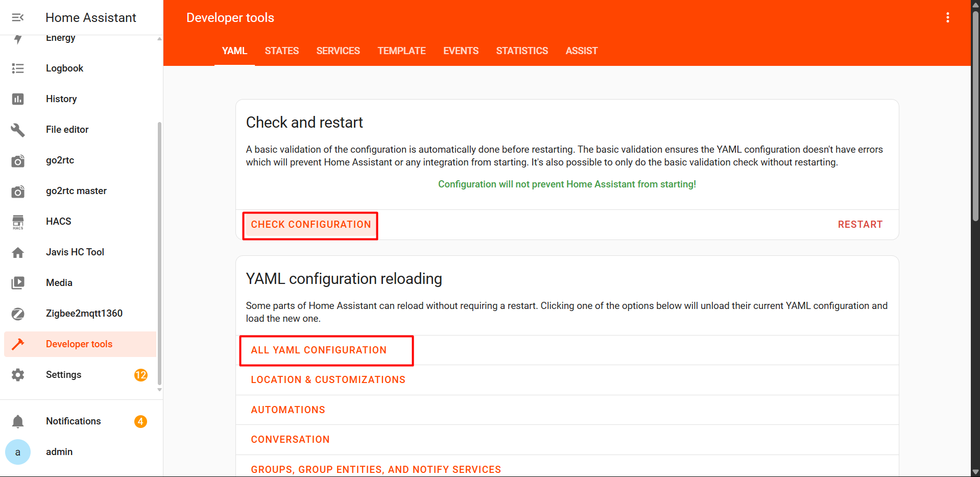Click the Notifications bell icon
The image size is (980, 477).
point(18,421)
